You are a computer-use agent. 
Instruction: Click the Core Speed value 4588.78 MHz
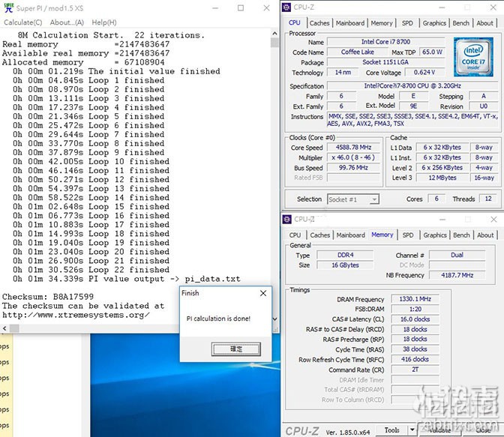[x=353, y=148]
